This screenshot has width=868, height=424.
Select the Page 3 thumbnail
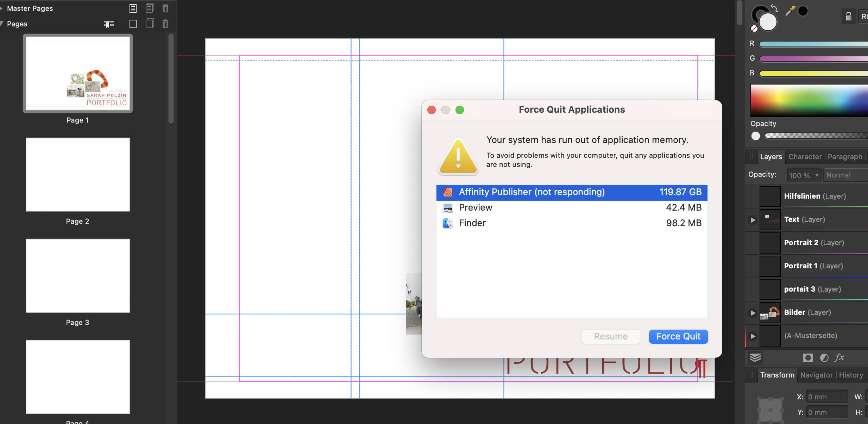(x=78, y=276)
